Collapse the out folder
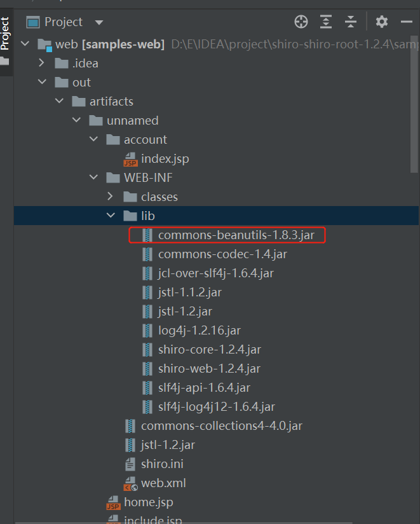This screenshot has width=420, height=524. [x=42, y=81]
